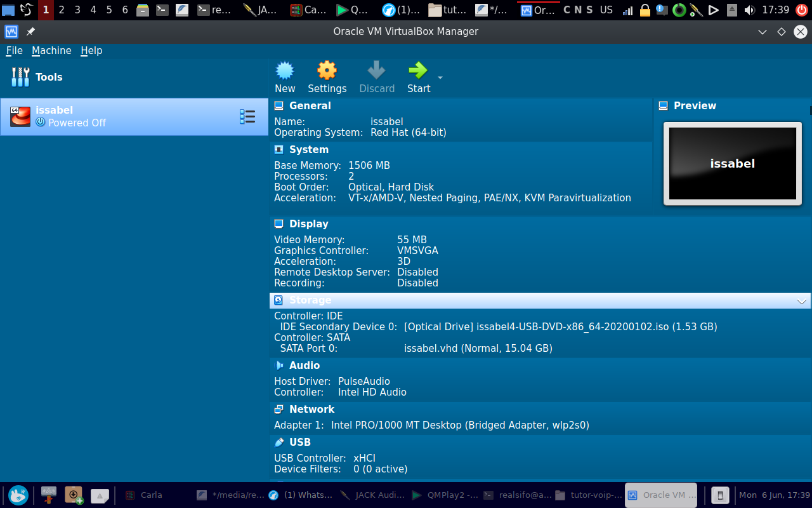This screenshot has height=508, width=812.
Task: Switch to JACK Audio taskbar item
Action: (373, 495)
